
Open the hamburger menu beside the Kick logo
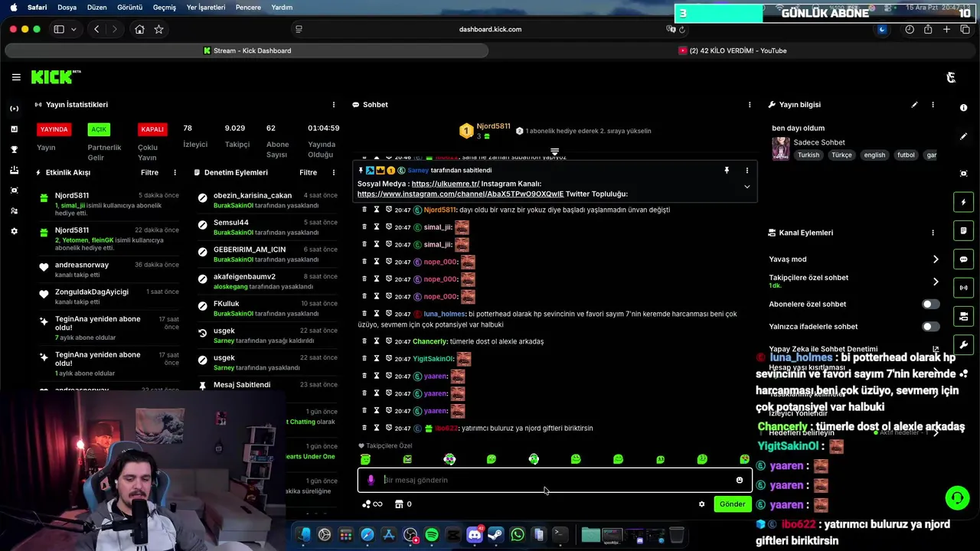[x=16, y=77]
